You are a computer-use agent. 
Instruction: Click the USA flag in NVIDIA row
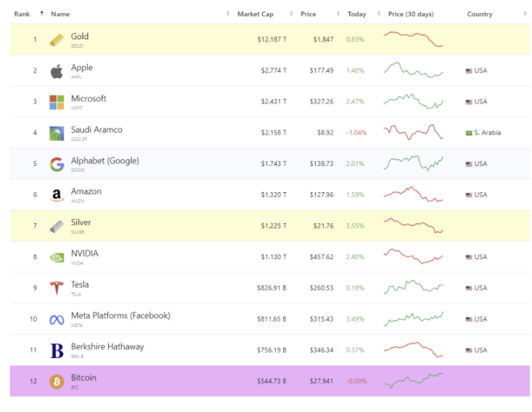pyautogui.click(x=469, y=257)
